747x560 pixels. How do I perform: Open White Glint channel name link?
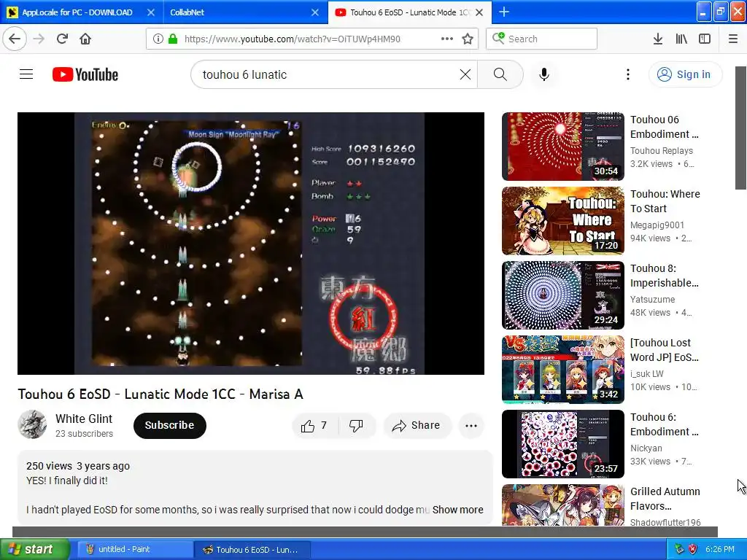(84, 419)
